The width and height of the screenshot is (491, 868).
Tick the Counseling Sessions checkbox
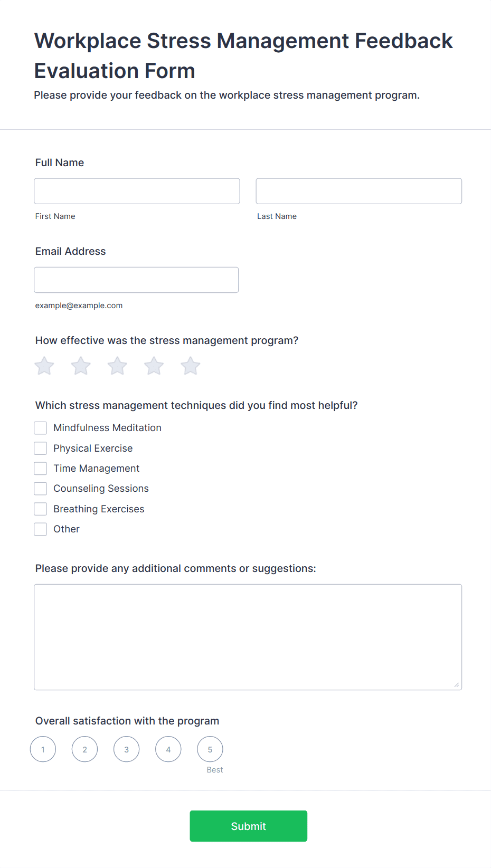coord(40,488)
